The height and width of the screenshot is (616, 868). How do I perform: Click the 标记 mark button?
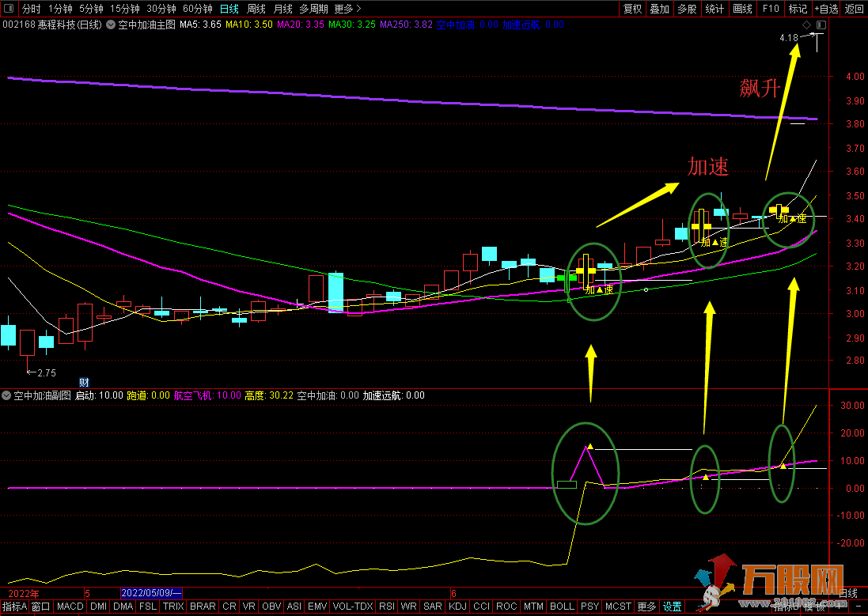(x=798, y=9)
